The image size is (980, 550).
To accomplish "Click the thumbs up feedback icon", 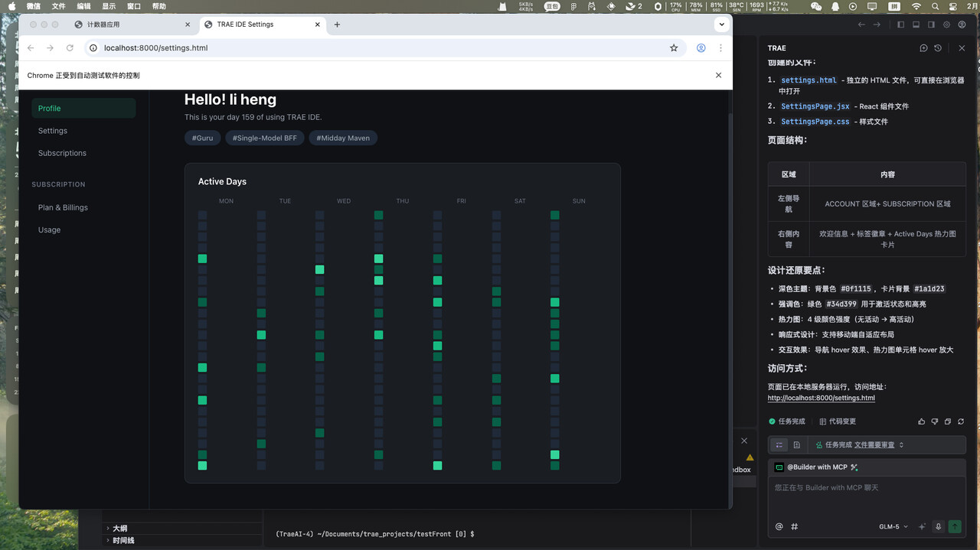I will 921,421.
